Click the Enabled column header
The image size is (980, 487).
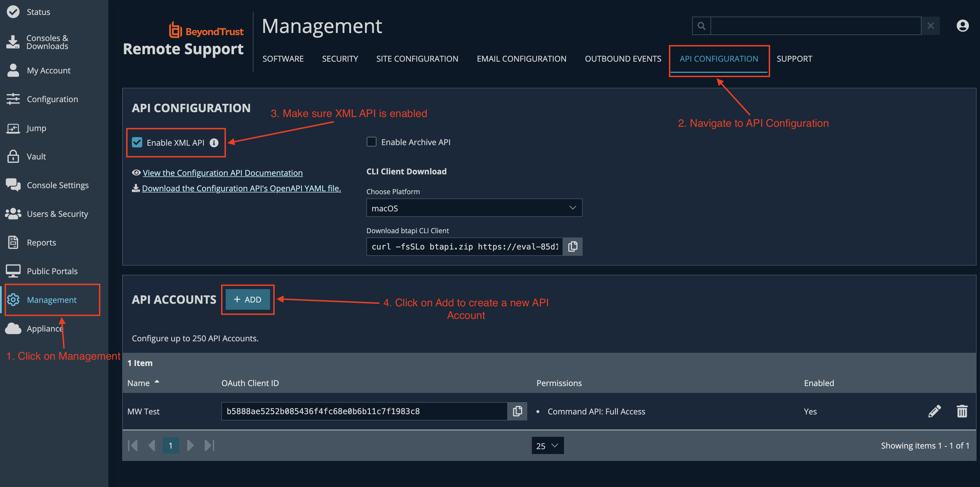pyautogui.click(x=819, y=383)
